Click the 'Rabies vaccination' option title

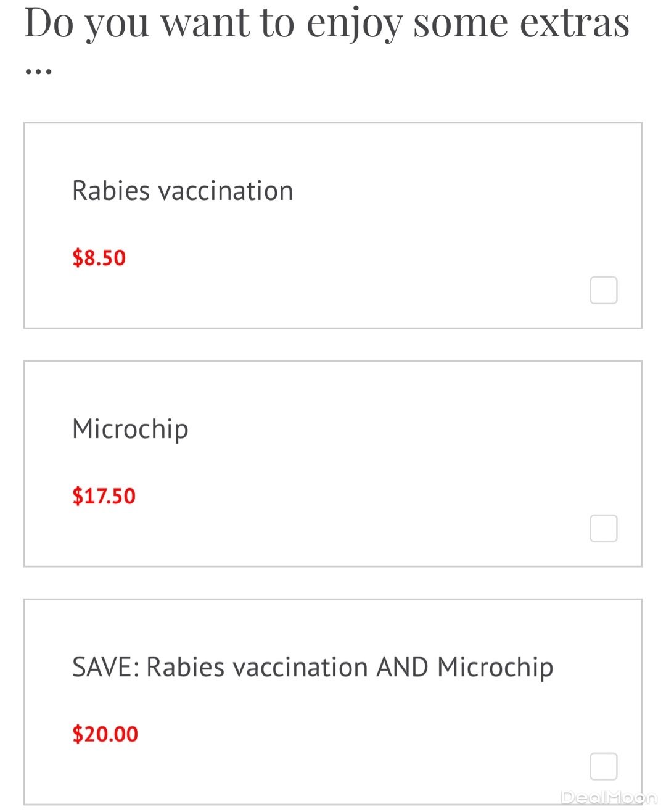click(183, 191)
